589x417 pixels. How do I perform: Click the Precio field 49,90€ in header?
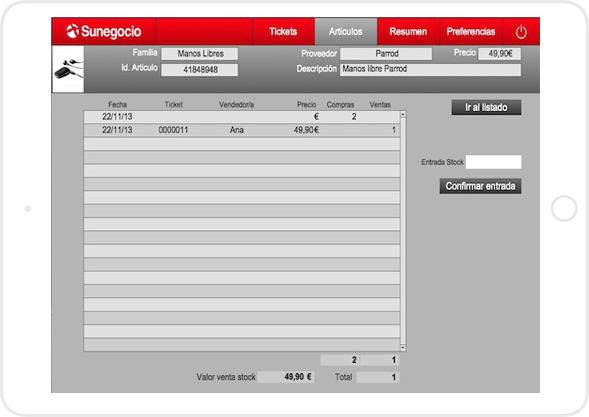tap(500, 54)
